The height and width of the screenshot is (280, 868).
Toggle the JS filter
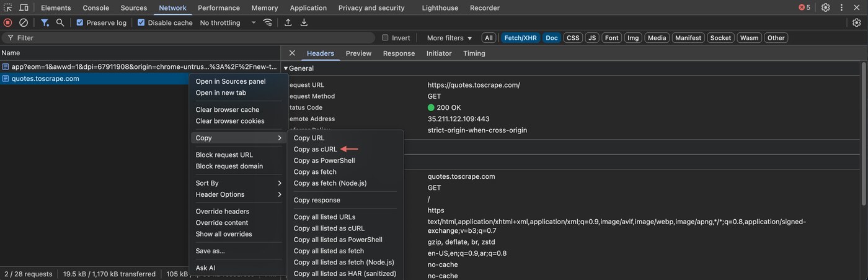pyautogui.click(x=592, y=38)
